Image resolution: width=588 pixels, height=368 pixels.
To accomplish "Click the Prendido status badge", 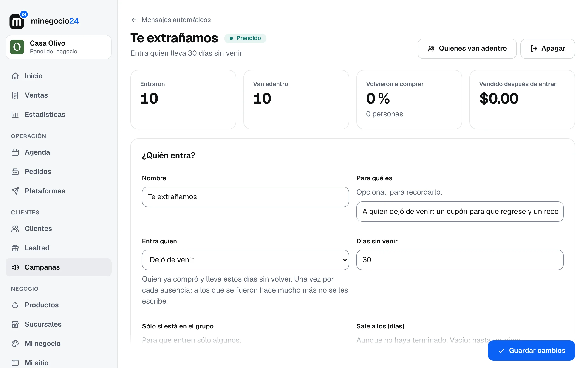I will 245,38.
